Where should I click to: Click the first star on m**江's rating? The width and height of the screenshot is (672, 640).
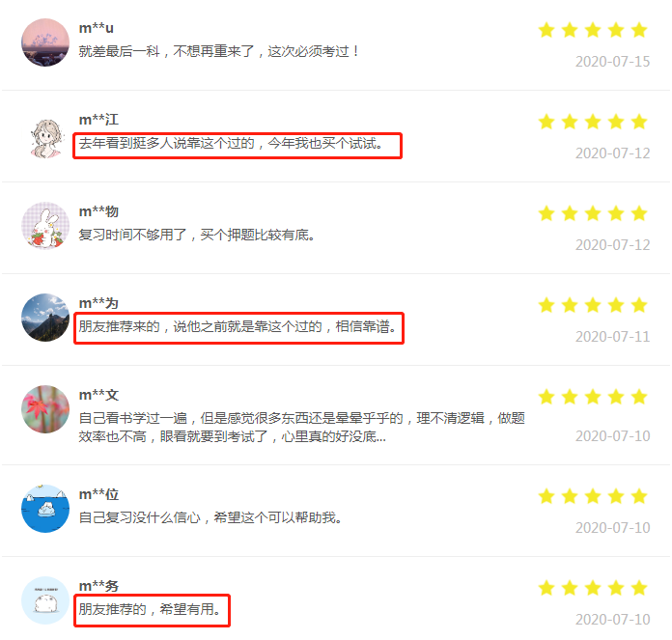(x=546, y=122)
